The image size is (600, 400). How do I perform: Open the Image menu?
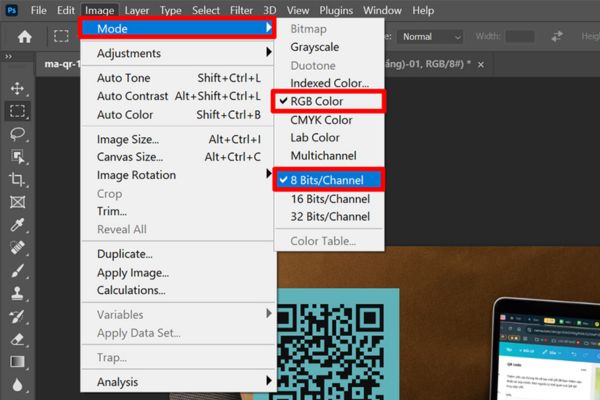click(99, 10)
